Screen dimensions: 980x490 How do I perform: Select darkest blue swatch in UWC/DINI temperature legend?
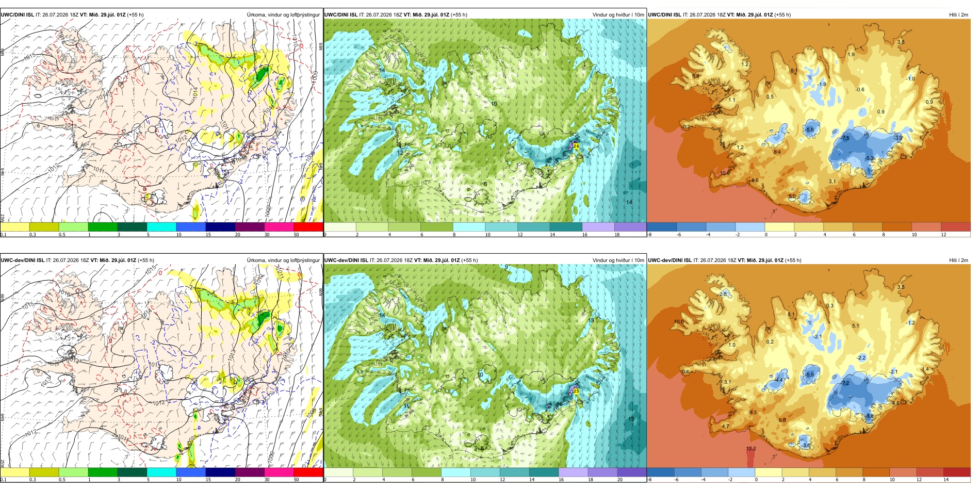pos(662,226)
